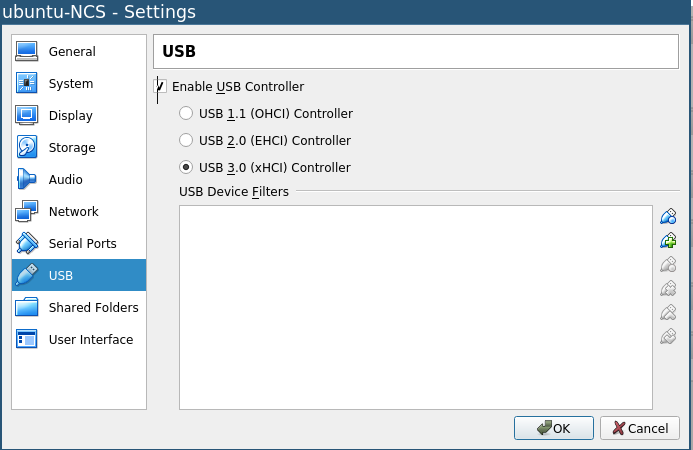
Task: Discard changes with the Cancel button
Action: (x=640, y=428)
